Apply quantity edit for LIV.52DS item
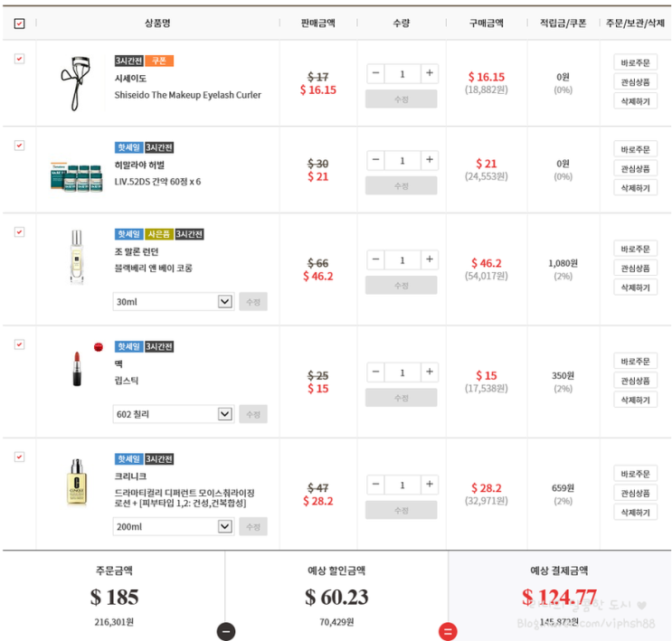The width and height of the screenshot is (672, 641). pyautogui.click(x=402, y=185)
